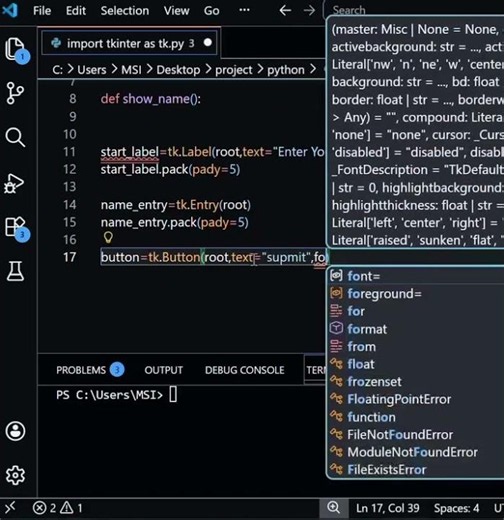The width and height of the screenshot is (504, 520).
Task: Click the start_label.pack(pady=5) code line
Action: (170, 169)
